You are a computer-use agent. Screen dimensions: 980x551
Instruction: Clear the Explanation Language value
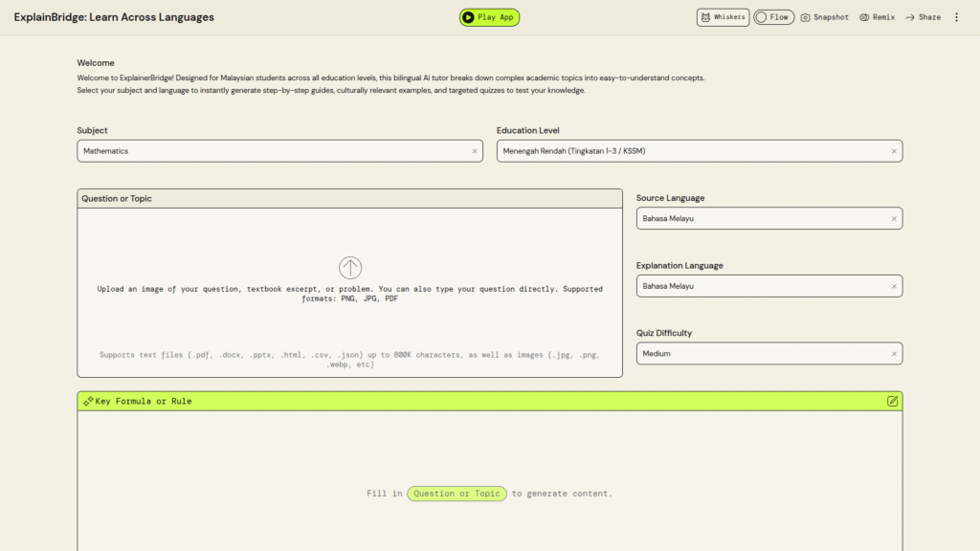pos(895,286)
